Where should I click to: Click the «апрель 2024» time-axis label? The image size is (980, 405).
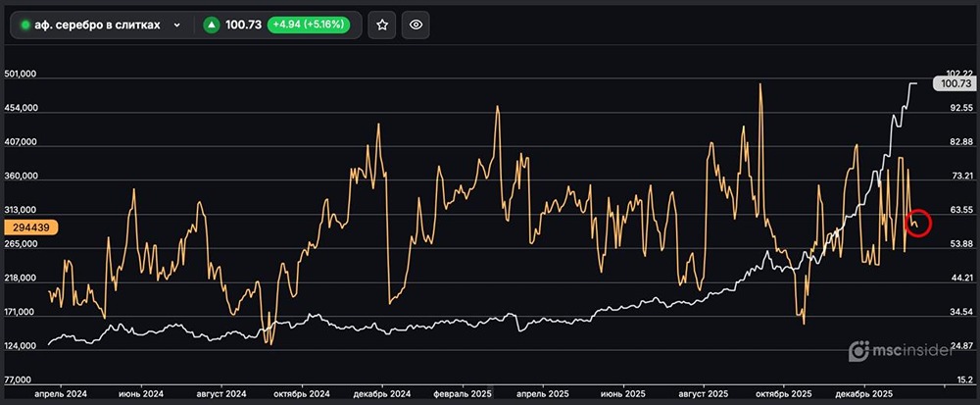61,393
